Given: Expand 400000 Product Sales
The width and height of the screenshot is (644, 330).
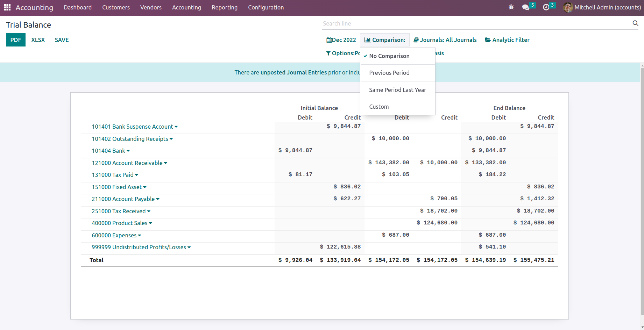Looking at the screenshot, I should [x=122, y=223].
